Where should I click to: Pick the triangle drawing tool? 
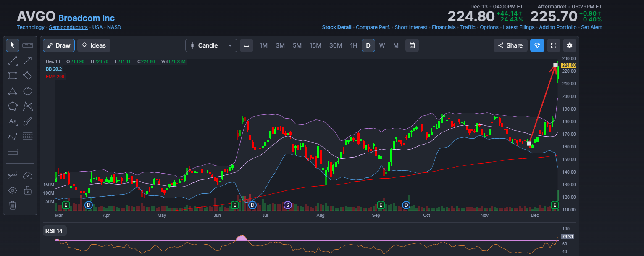click(13, 91)
